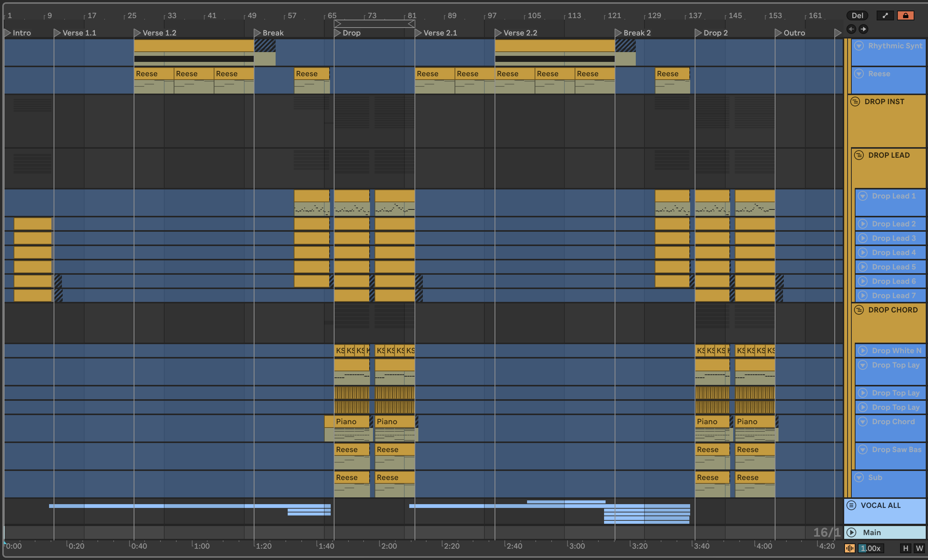
Task: Fold the VOCAL ALL group icon
Action: 851,505
